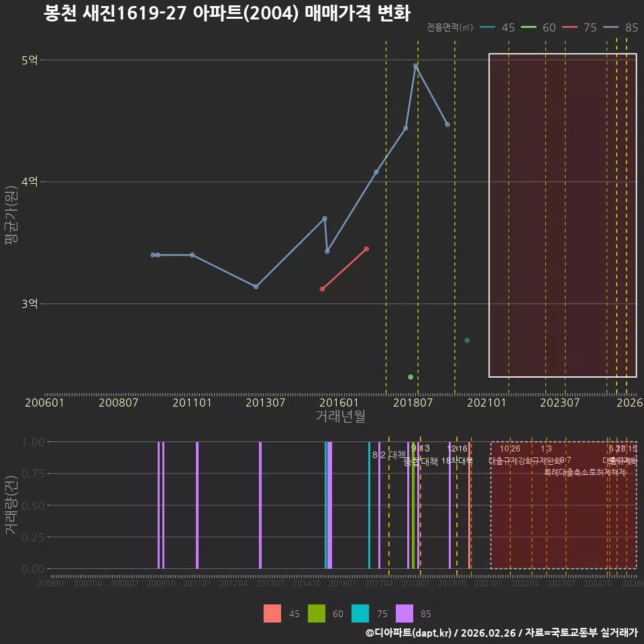Click the '201307' label on the price chart
Viewport: 644px width, 644px height.
point(266,402)
